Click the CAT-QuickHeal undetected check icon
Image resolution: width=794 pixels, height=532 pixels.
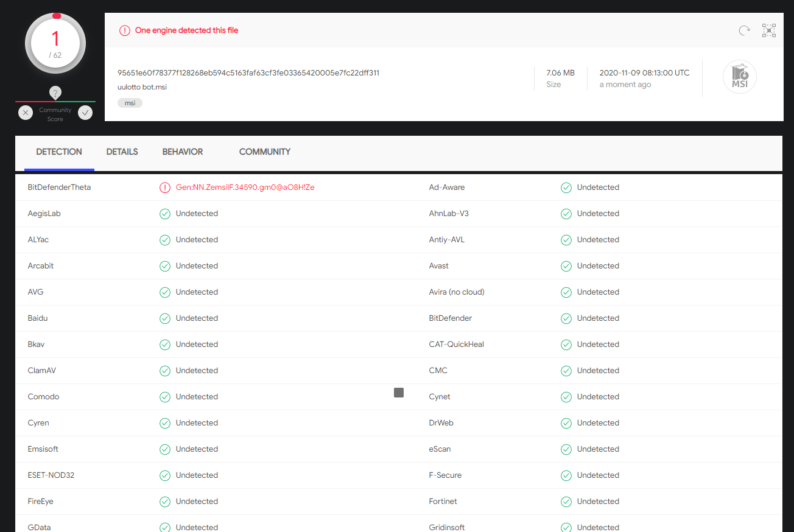(566, 345)
